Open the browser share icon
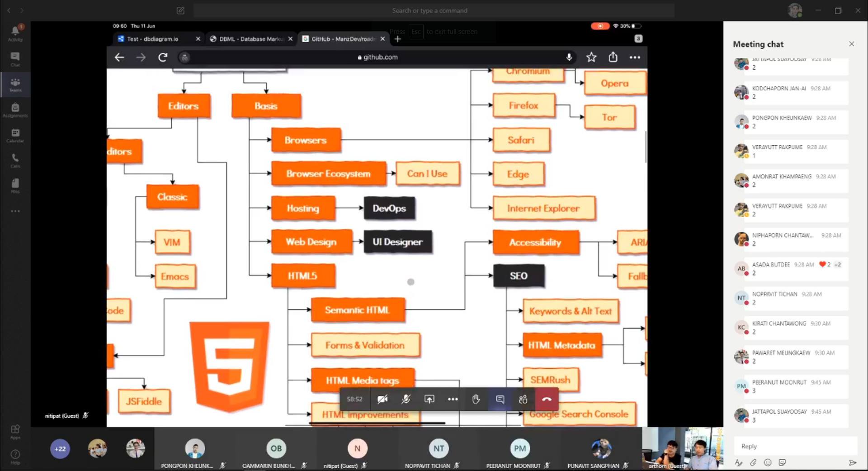 click(613, 57)
